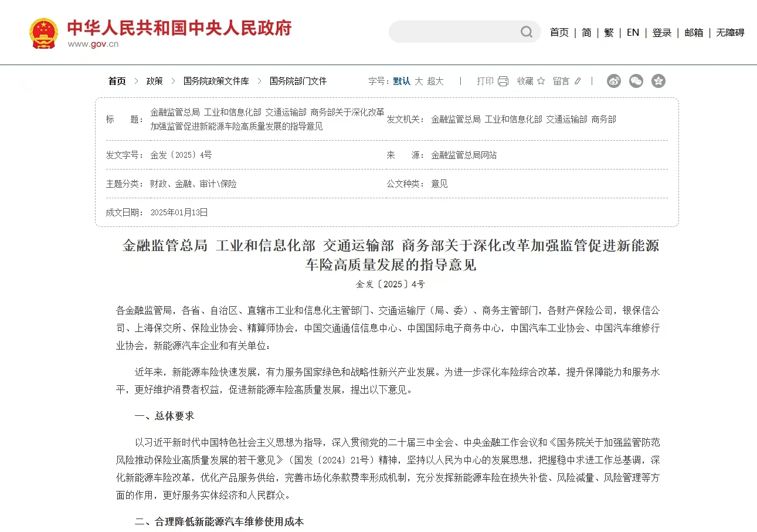Click the round star favorites icon
Image resolution: width=757 pixels, height=532 pixels.
(x=658, y=81)
